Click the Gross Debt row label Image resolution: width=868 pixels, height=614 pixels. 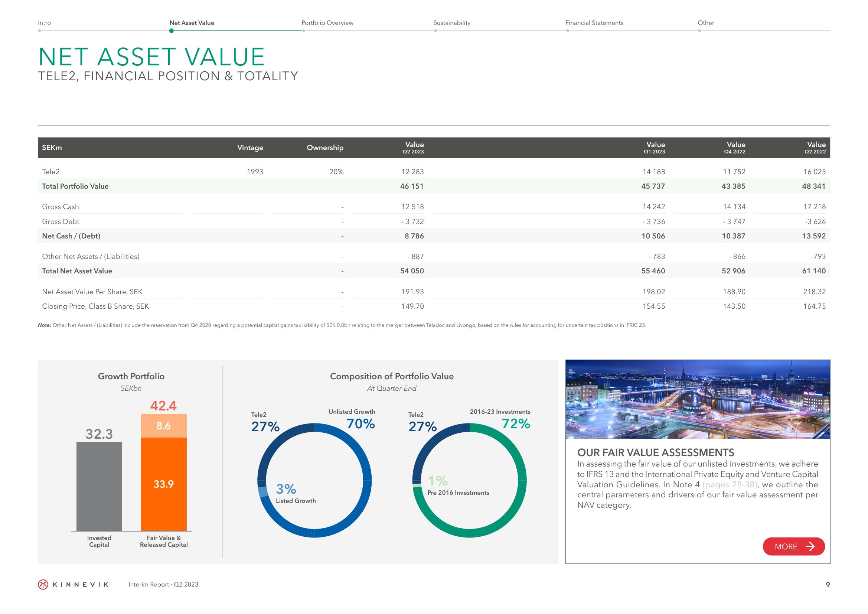61,221
